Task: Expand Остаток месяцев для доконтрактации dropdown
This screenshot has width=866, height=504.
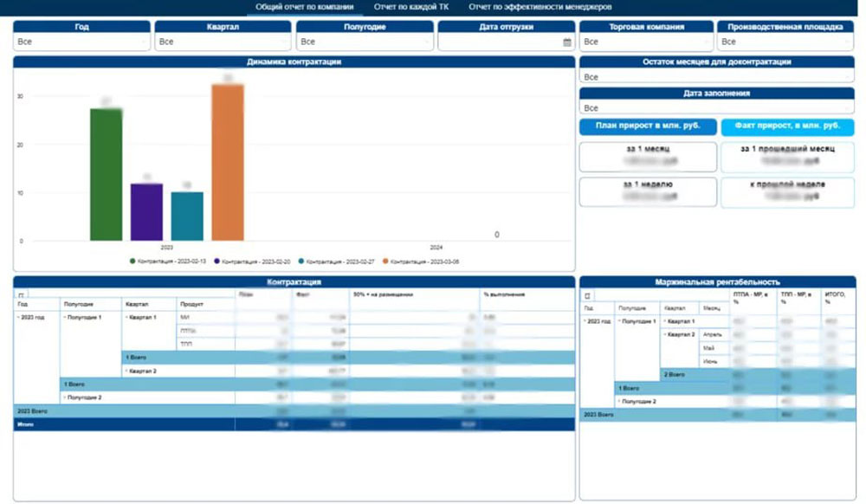Action: (x=716, y=77)
